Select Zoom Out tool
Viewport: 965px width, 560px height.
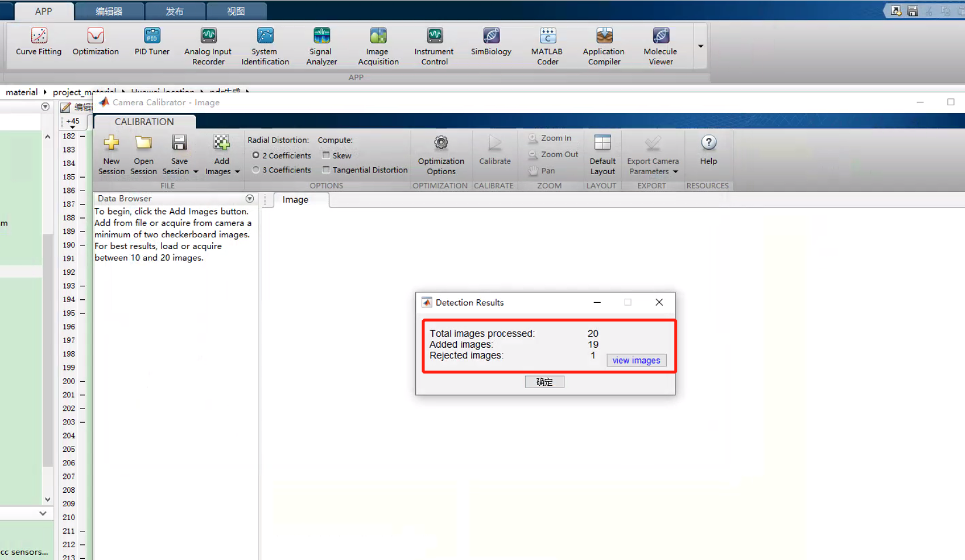pos(553,155)
